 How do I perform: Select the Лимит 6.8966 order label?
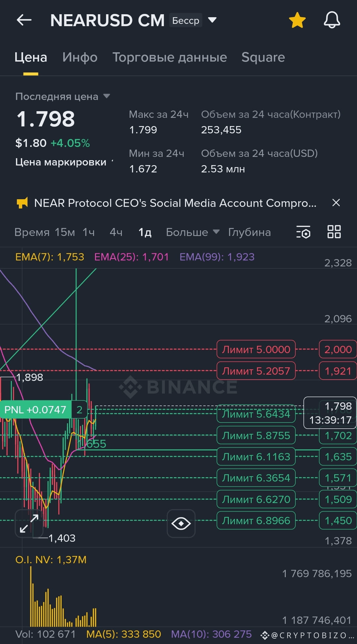256,521
